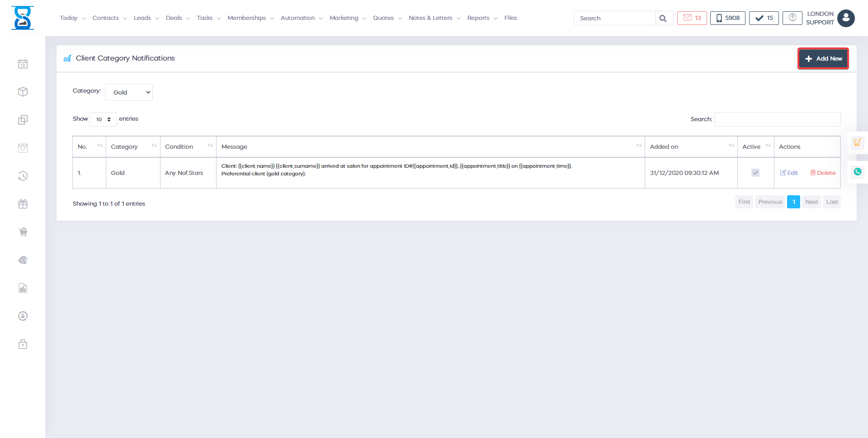The width and height of the screenshot is (868, 438).
Task: Click the gift box sidebar icon
Action: (23, 204)
